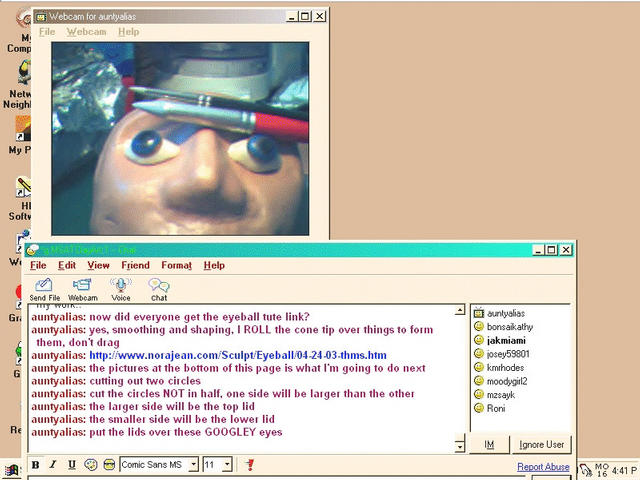Image resolution: width=640 pixels, height=480 pixels.
Task: Toggle italic text formatting
Action: [53, 465]
